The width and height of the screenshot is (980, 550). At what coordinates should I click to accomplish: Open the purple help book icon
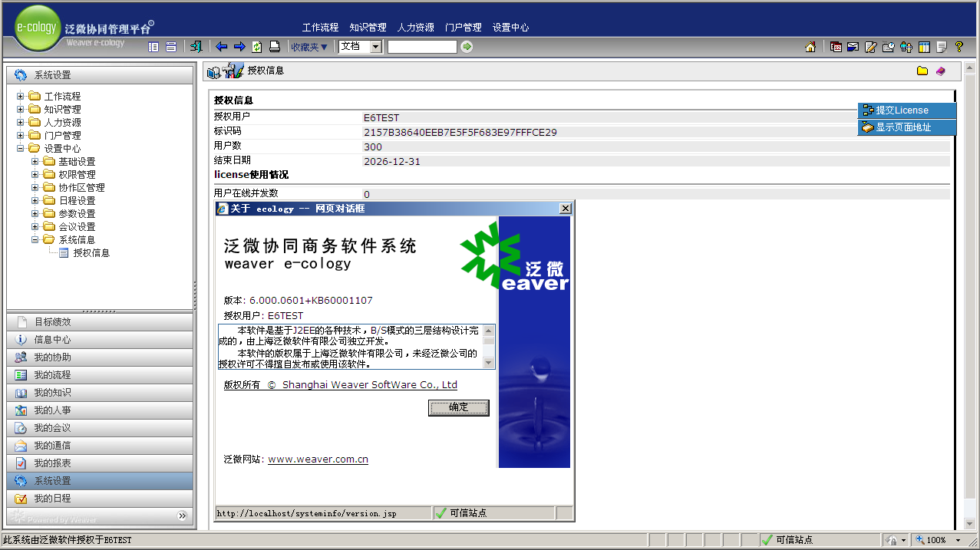pyautogui.click(x=941, y=71)
